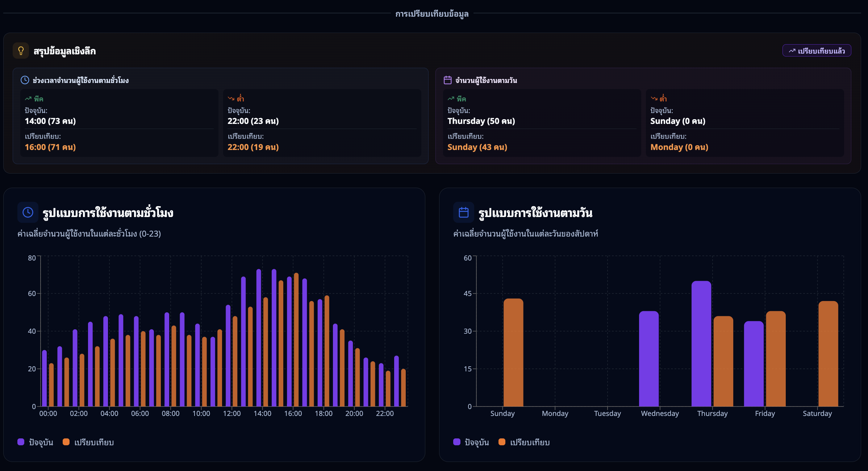The height and width of the screenshot is (471, 868).
Task: Click the lightbulb insights summary icon
Action: click(x=21, y=51)
